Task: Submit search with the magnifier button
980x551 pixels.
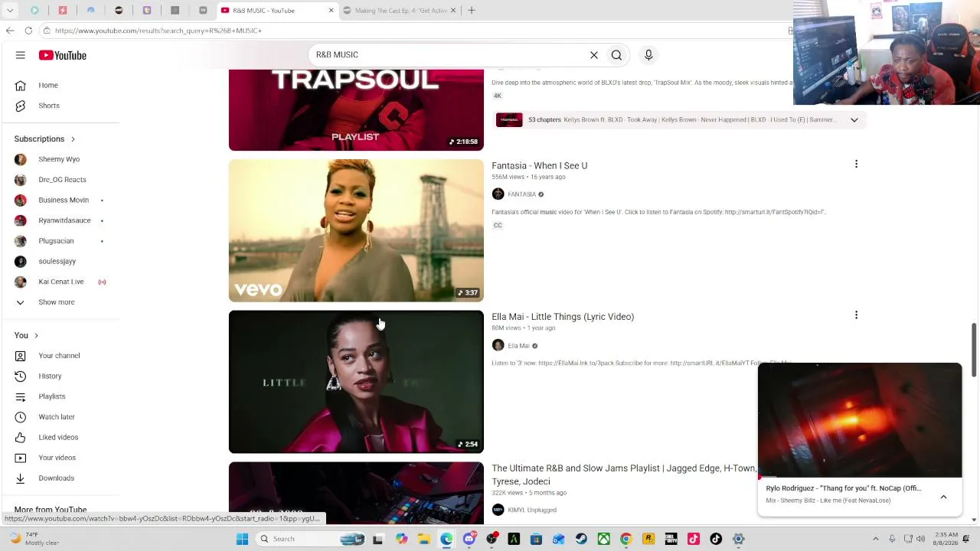Action: (x=616, y=55)
